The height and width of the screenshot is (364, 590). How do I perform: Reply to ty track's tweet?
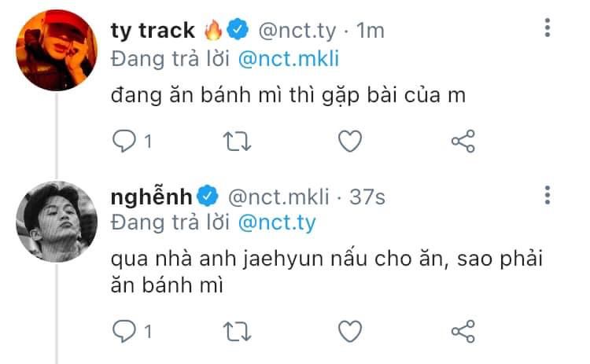(x=124, y=141)
